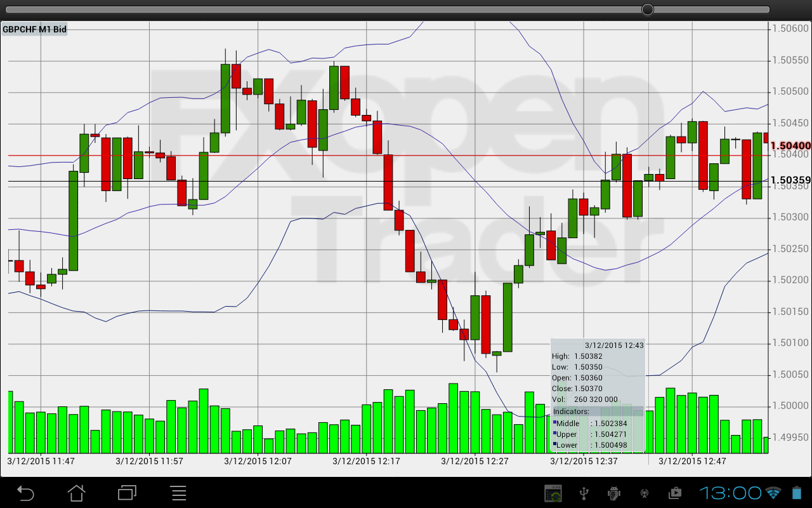The width and height of the screenshot is (812, 508).
Task: Tap the 1.50500 price axis label
Action: [790, 91]
